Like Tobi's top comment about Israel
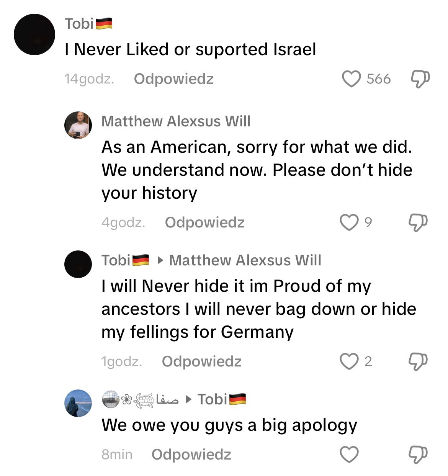The image size is (448, 476). (x=351, y=79)
